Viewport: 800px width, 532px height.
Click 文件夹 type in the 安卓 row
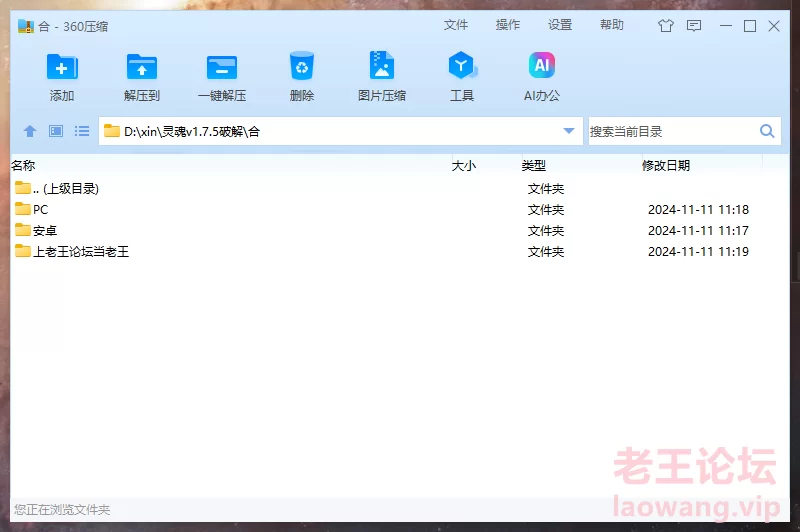546,231
